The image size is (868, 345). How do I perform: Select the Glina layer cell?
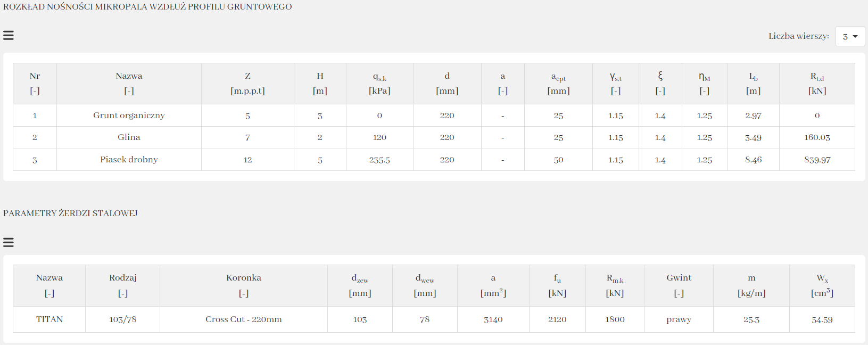(129, 137)
